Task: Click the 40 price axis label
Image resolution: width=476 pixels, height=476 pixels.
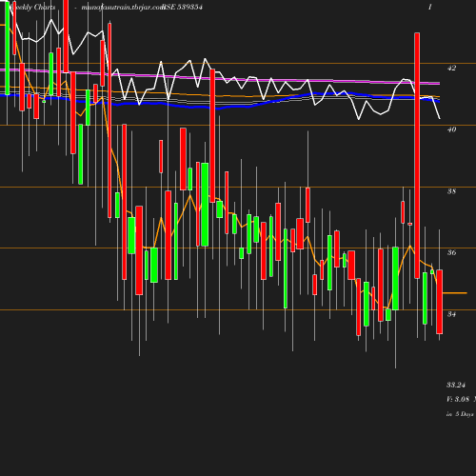Action: pyautogui.click(x=451, y=129)
